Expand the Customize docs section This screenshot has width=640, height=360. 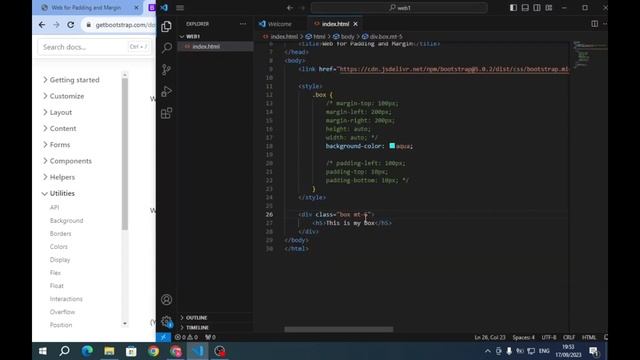(63, 96)
